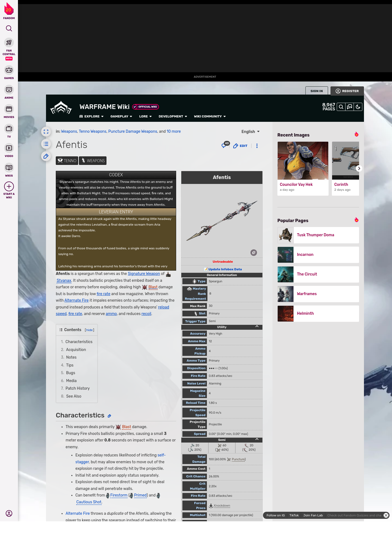The width and height of the screenshot is (392, 545).
Task: Open the Styanax link
Action: tap(64, 280)
